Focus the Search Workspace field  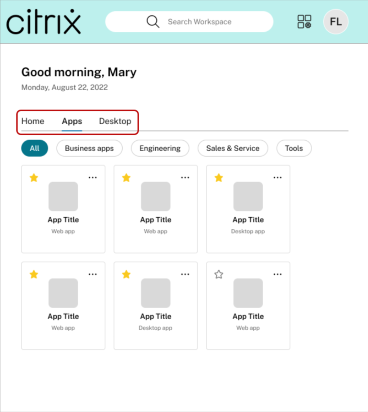(x=189, y=22)
